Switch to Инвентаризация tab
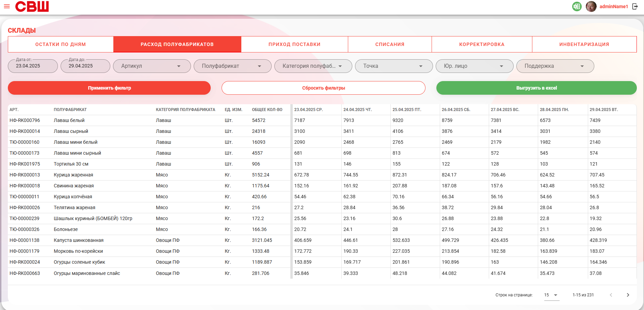The image size is (644, 310). [584, 44]
